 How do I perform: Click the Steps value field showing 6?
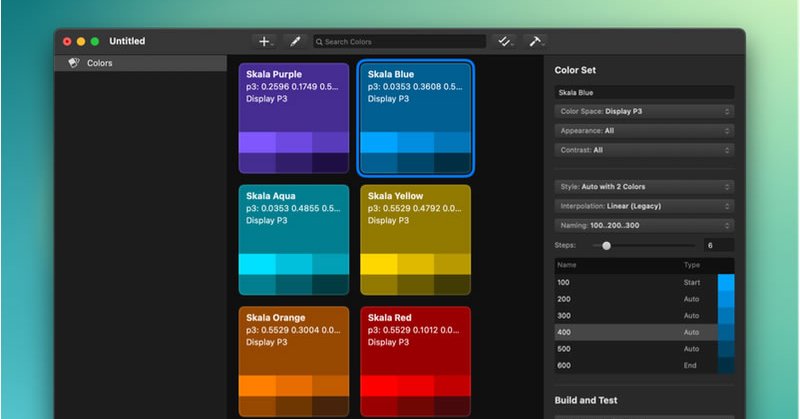click(719, 245)
